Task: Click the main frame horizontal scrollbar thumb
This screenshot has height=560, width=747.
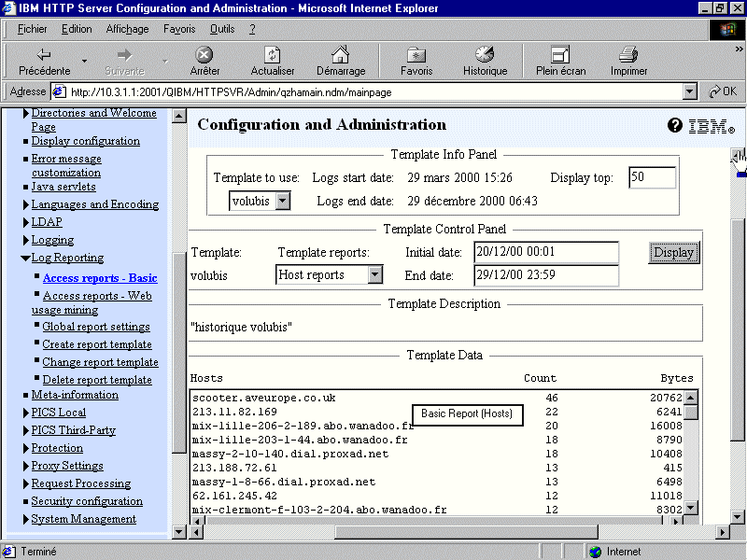Action: click(x=466, y=532)
